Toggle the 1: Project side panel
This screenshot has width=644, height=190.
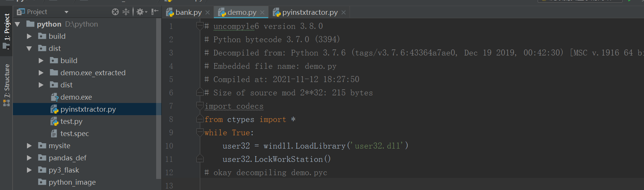coord(6,30)
